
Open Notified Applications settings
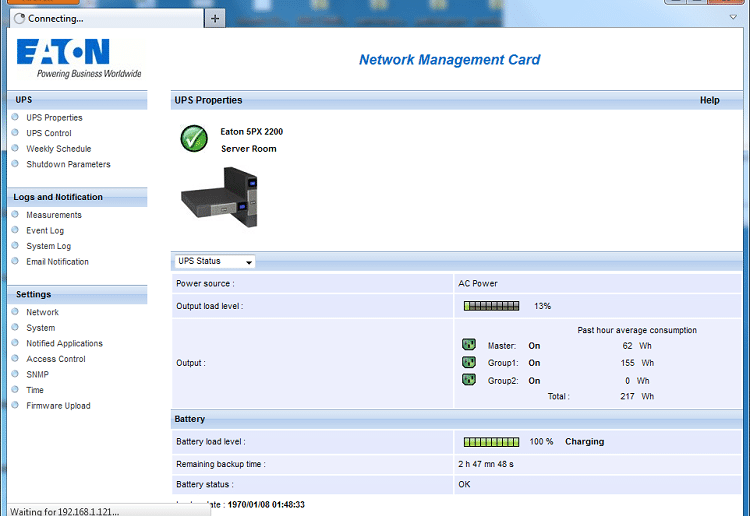[x=64, y=343]
